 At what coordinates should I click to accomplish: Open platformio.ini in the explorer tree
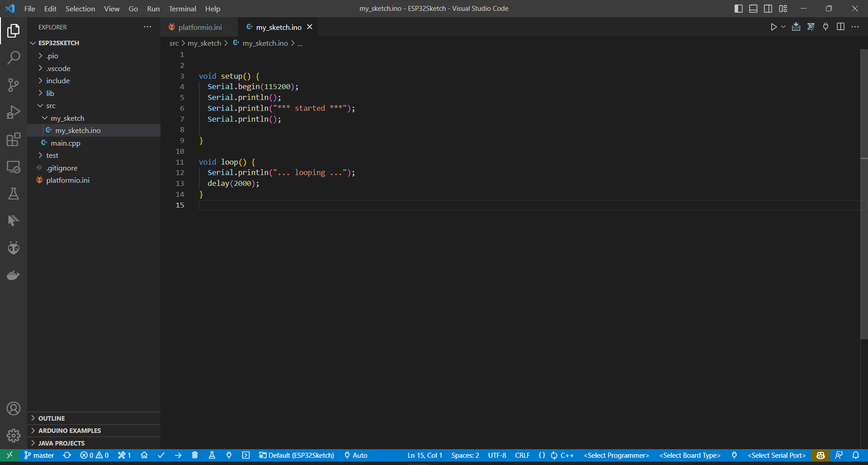tap(94, 180)
